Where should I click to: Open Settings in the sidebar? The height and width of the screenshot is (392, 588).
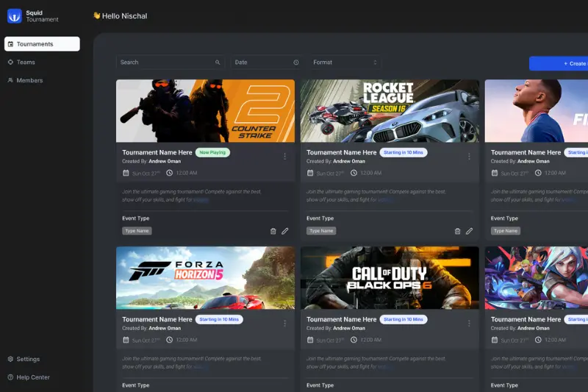point(24,359)
